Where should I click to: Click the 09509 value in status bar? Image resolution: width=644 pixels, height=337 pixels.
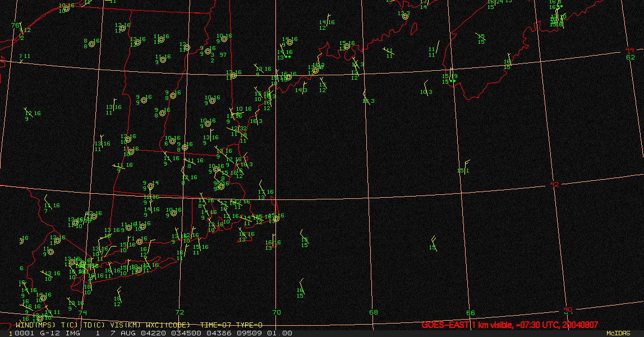249,333
